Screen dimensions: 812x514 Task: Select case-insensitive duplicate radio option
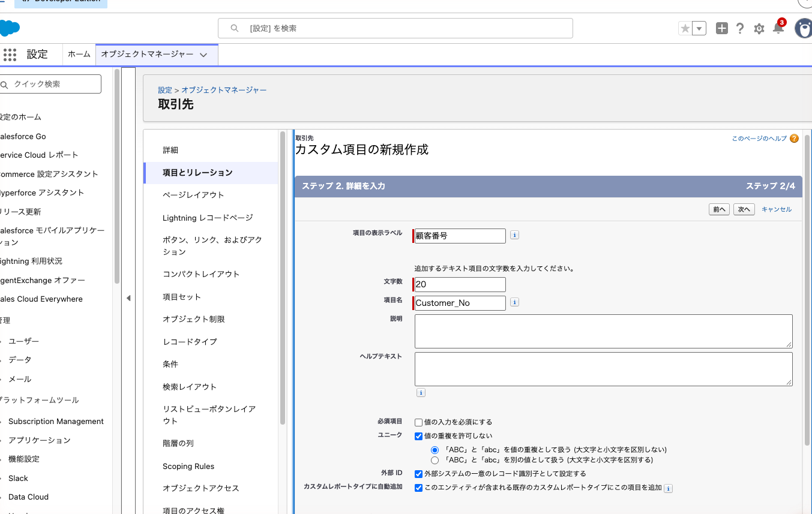pyautogui.click(x=435, y=449)
